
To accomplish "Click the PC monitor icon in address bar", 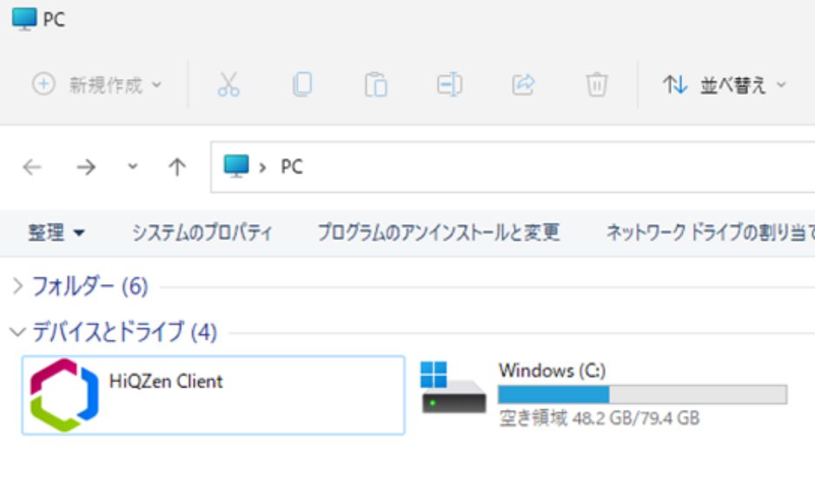I will [x=236, y=166].
